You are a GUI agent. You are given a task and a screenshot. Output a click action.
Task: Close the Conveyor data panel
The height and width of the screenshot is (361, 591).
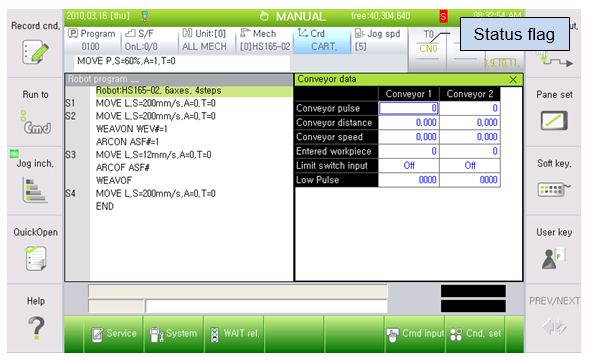tap(513, 80)
